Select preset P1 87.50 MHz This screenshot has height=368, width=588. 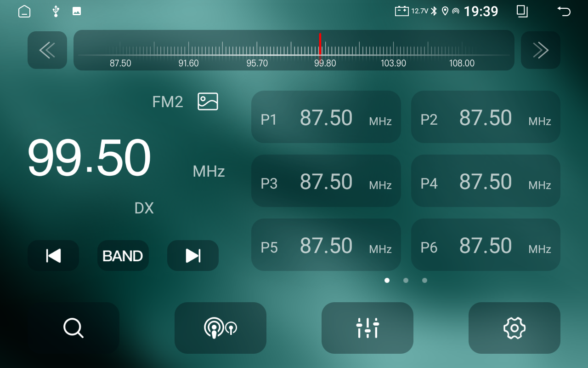[326, 117]
